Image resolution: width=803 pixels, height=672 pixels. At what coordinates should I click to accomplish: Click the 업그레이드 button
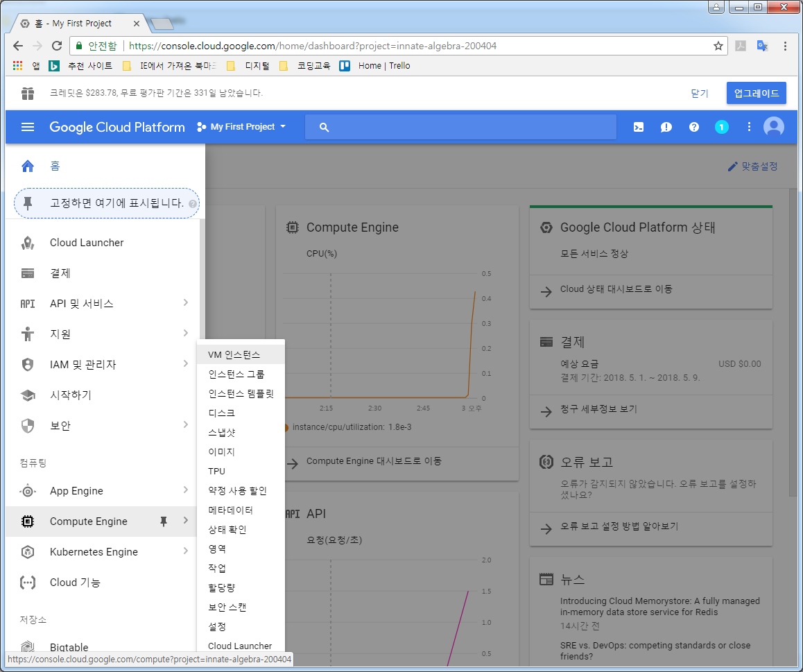(756, 93)
